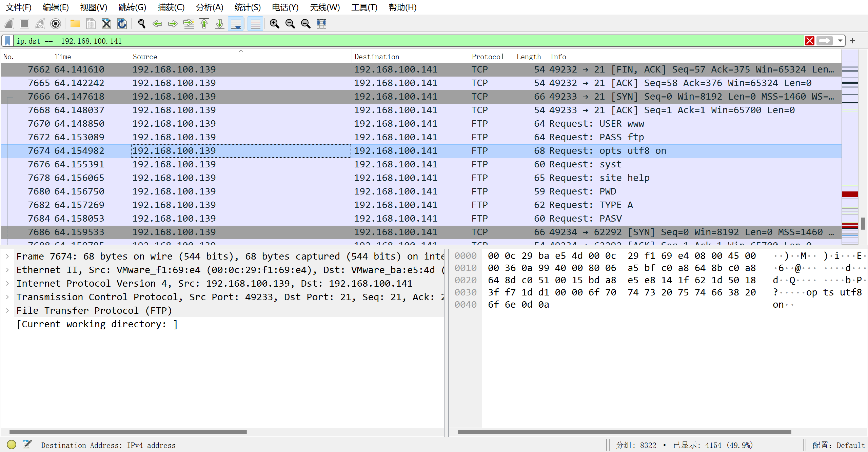This screenshot has width=868, height=452.
Task: Click the packet list minimap color bar
Action: [850, 146]
